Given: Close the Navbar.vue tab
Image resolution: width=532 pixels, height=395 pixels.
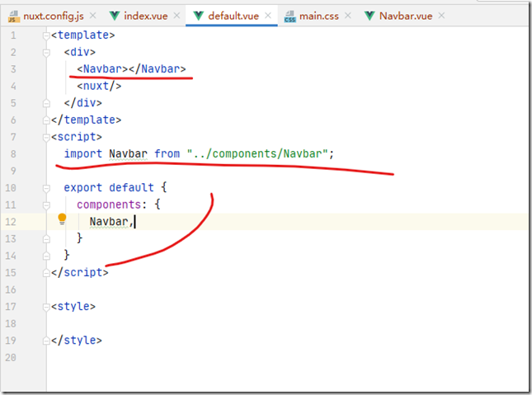Looking at the screenshot, I should point(441,16).
